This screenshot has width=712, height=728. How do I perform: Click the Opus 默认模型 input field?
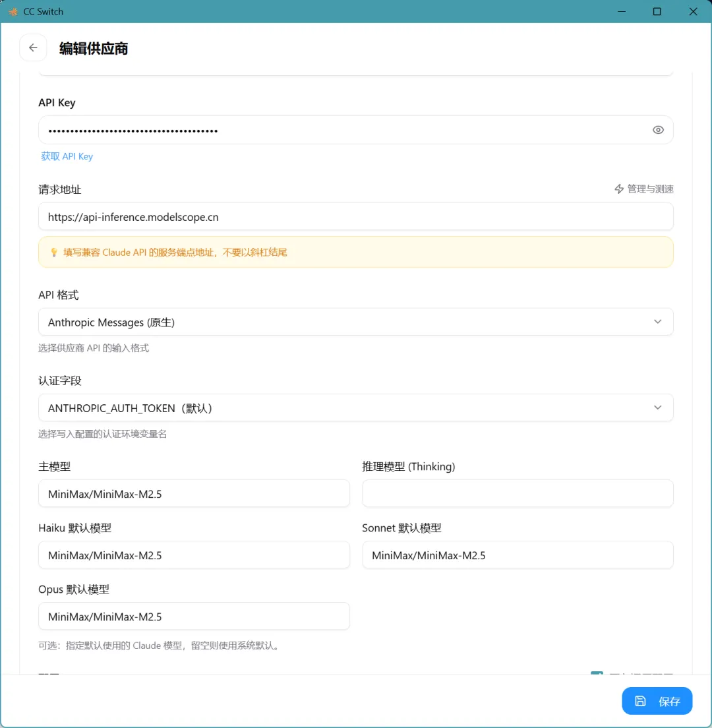point(194,616)
